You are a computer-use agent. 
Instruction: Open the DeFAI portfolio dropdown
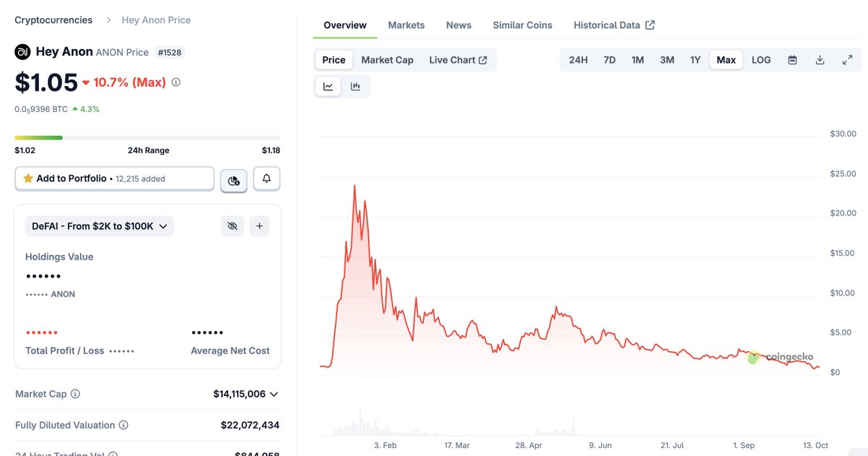click(100, 226)
